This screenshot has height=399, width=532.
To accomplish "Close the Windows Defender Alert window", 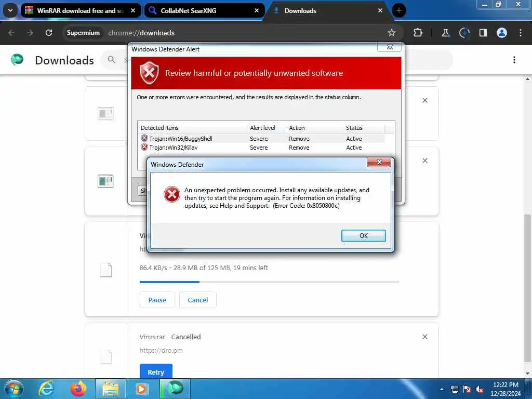I will pyautogui.click(x=390, y=47).
